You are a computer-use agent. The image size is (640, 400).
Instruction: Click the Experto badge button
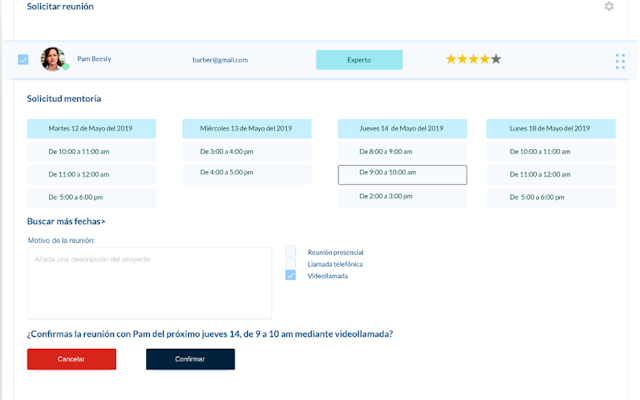point(359,60)
